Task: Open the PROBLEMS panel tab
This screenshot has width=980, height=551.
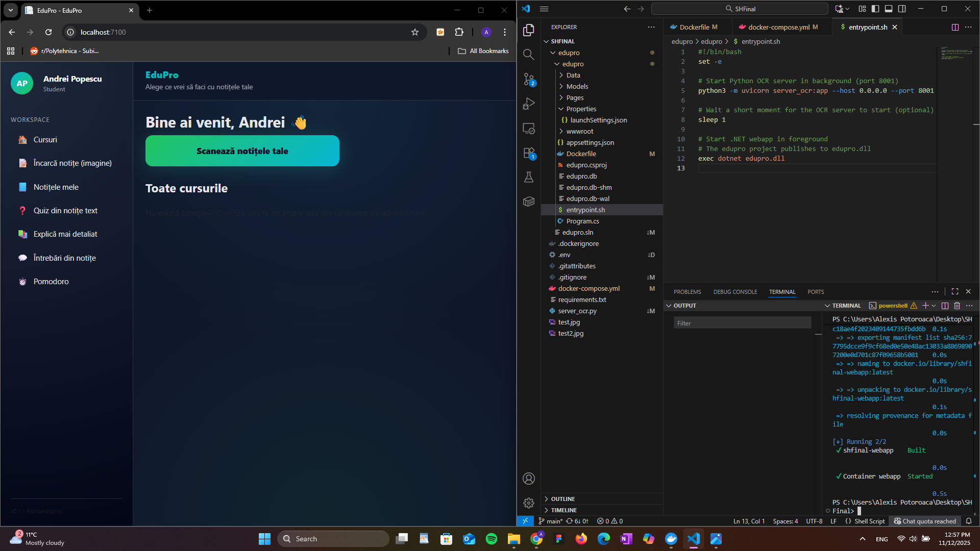Action: 687,292
